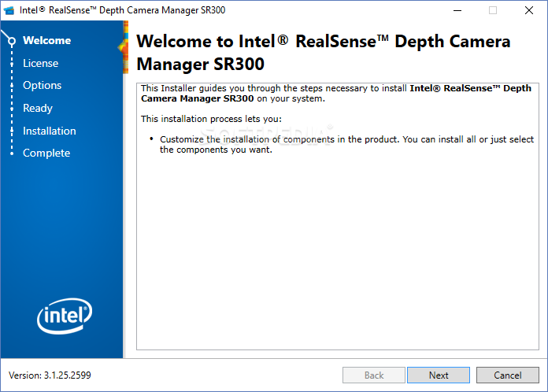Click the grayed-out maximize button

pos(493,10)
